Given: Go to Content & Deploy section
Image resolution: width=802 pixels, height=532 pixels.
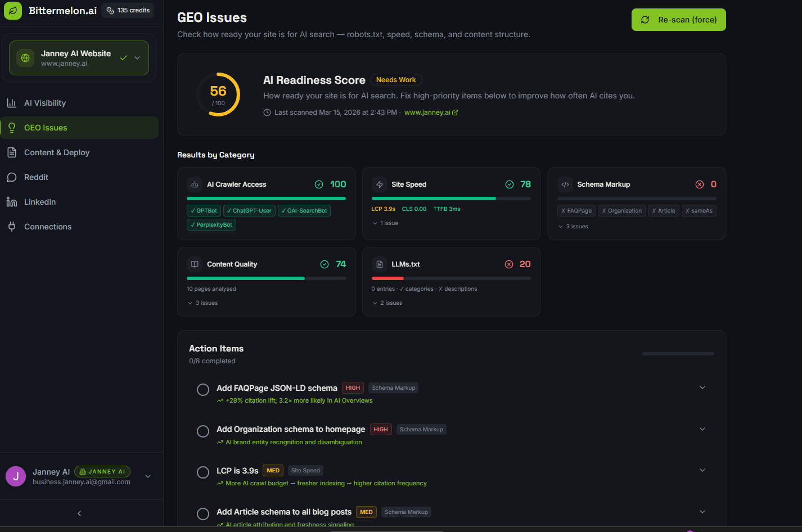Looking at the screenshot, I should pos(56,152).
